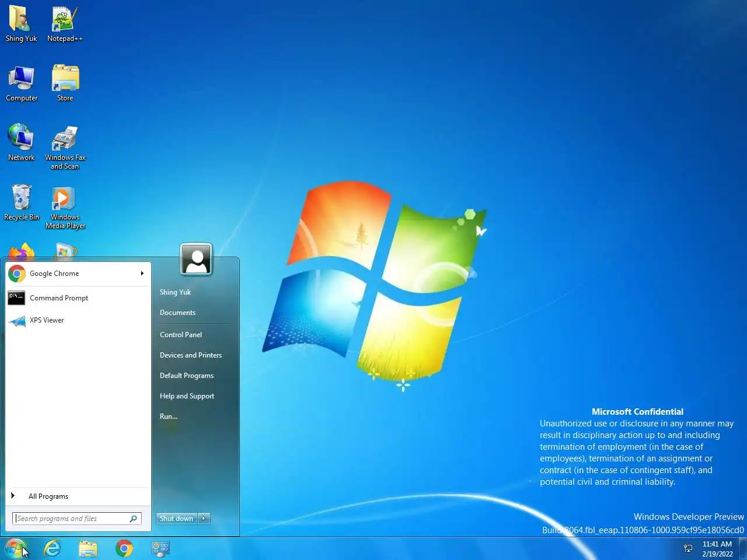Click the Command Prompt entry text
Screen dimensions: 747x560
[59, 298]
